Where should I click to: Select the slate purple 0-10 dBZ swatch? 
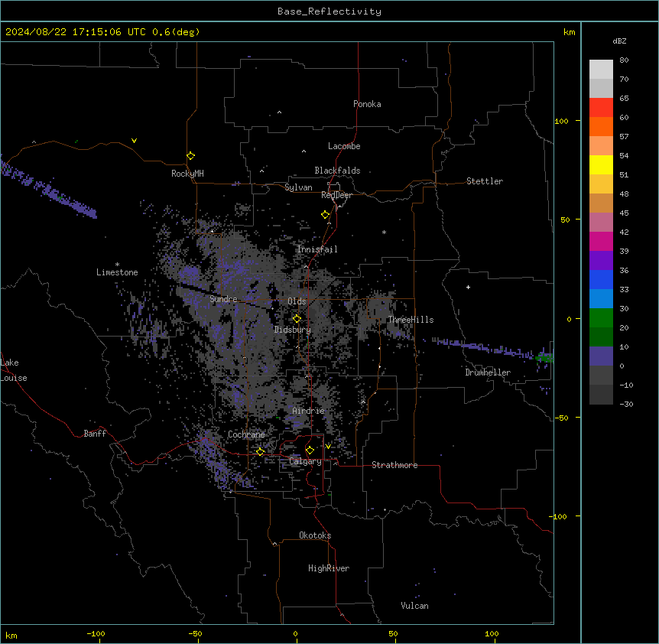tap(601, 356)
